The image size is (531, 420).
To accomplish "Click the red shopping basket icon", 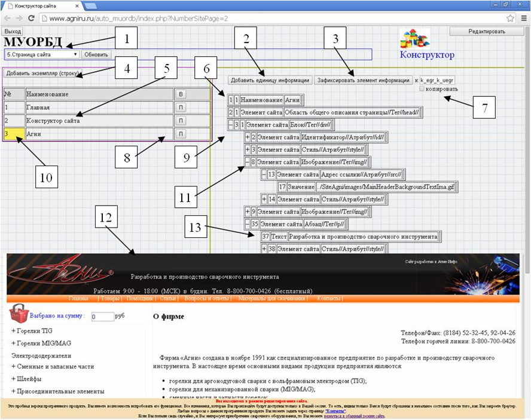I will (x=19, y=314).
